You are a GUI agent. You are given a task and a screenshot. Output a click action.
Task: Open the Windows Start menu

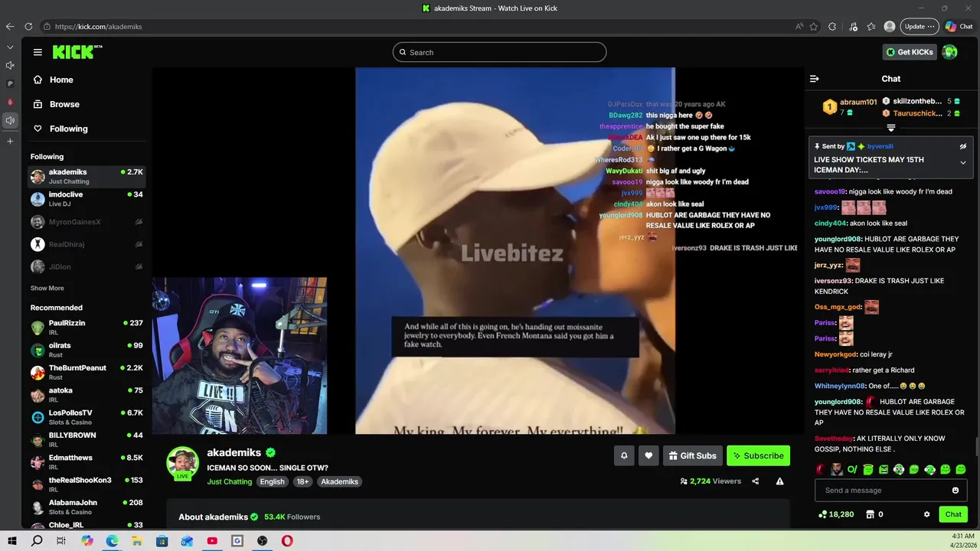(11, 541)
